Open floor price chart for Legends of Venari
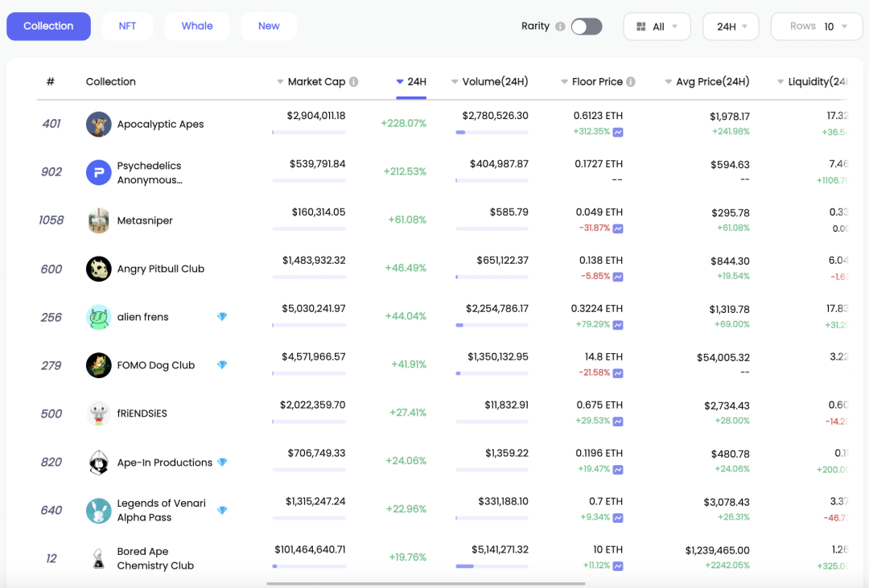869x588 pixels. click(x=618, y=518)
